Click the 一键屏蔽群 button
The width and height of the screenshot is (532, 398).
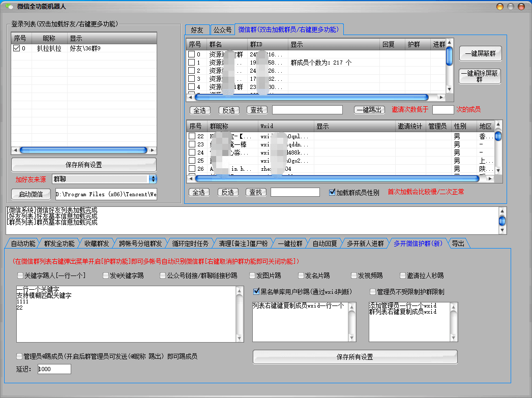pos(480,53)
